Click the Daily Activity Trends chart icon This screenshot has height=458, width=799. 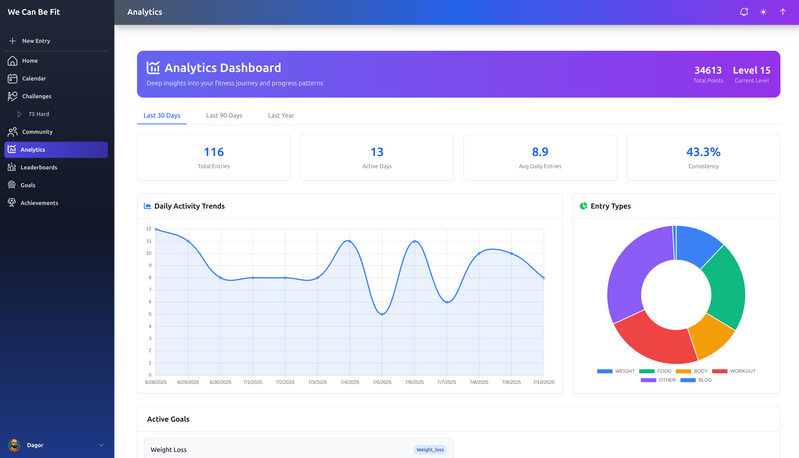(147, 206)
